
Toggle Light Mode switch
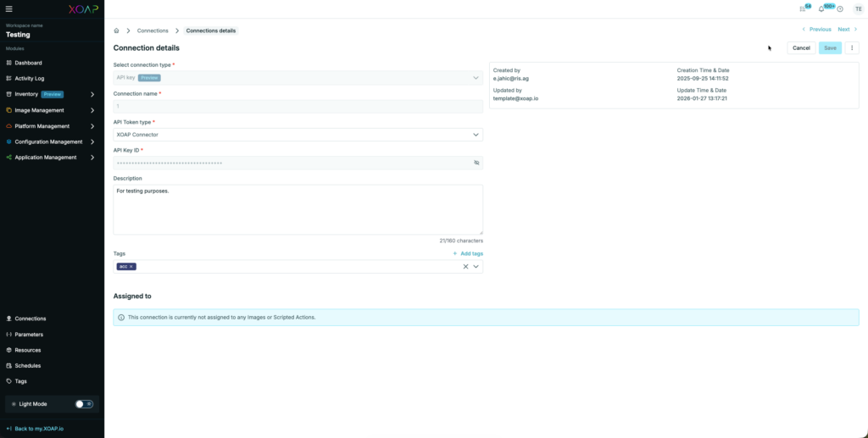84,404
